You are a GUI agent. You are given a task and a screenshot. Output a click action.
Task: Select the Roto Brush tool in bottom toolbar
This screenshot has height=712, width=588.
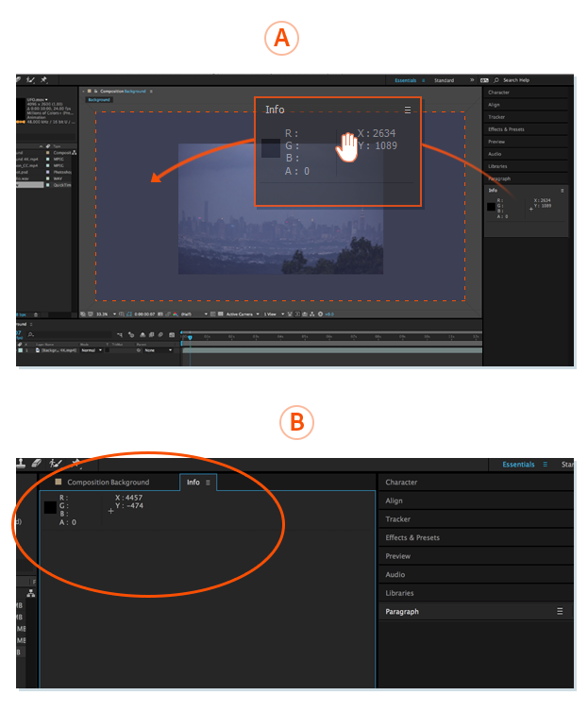(x=55, y=464)
